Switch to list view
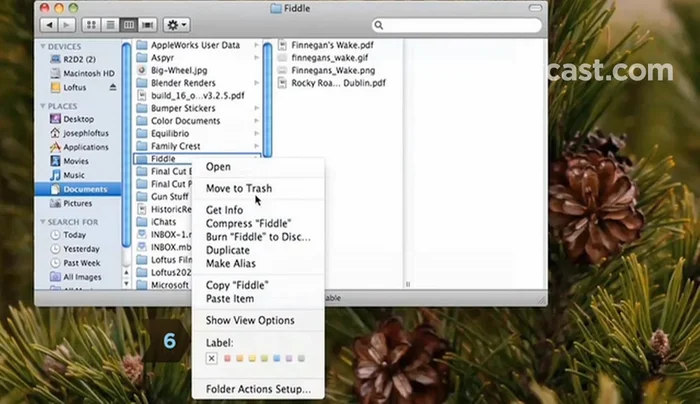The height and width of the screenshot is (404, 700). click(110, 24)
